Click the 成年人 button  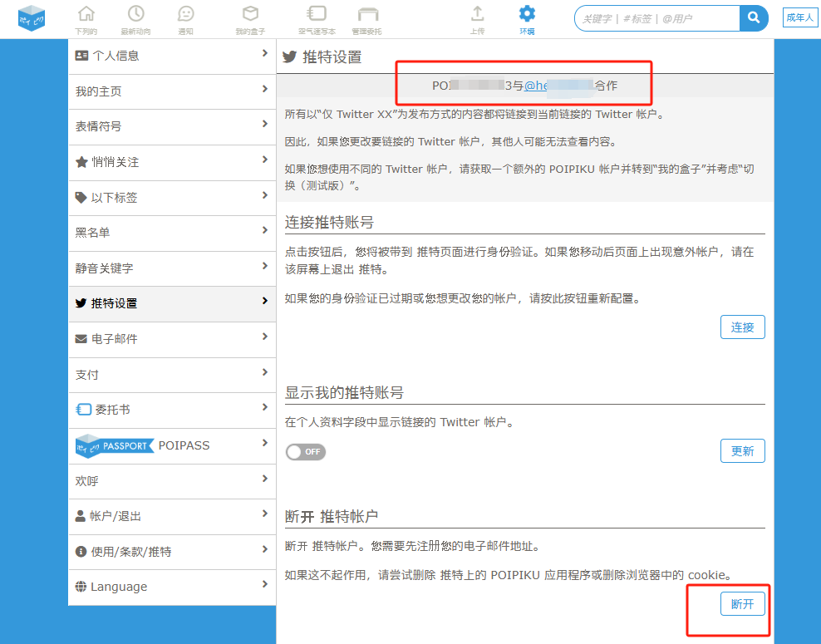click(799, 17)
